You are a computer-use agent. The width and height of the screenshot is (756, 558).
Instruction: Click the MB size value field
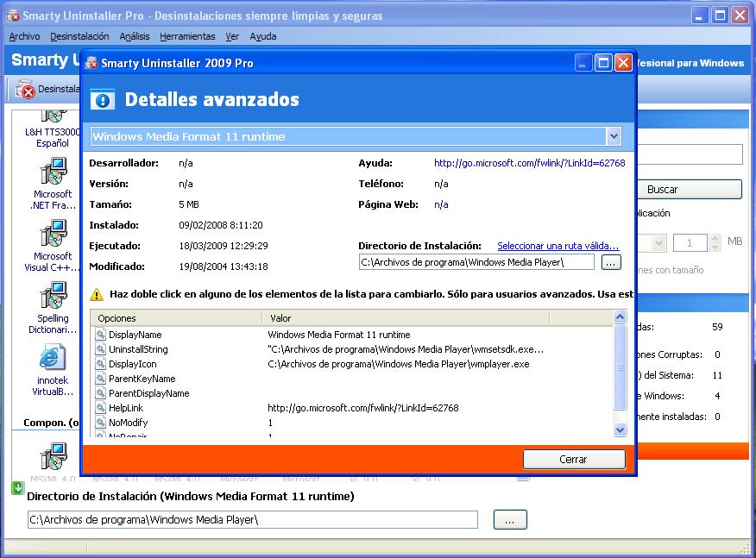click(x=690, y=243)
